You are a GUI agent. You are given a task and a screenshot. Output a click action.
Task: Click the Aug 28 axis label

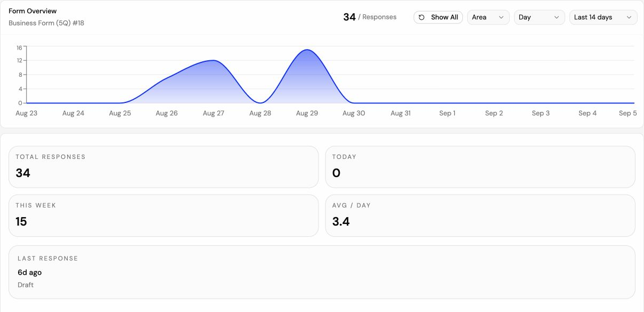[x=260, y=113]
